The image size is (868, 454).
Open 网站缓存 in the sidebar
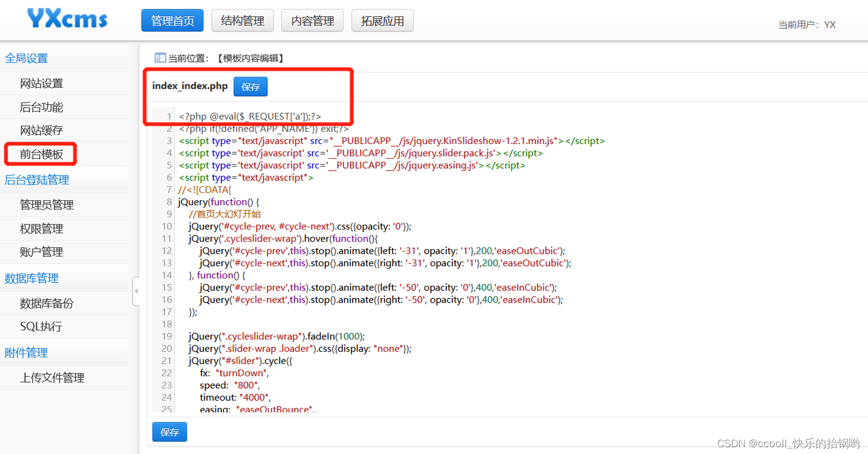click(x=42, y=131)
